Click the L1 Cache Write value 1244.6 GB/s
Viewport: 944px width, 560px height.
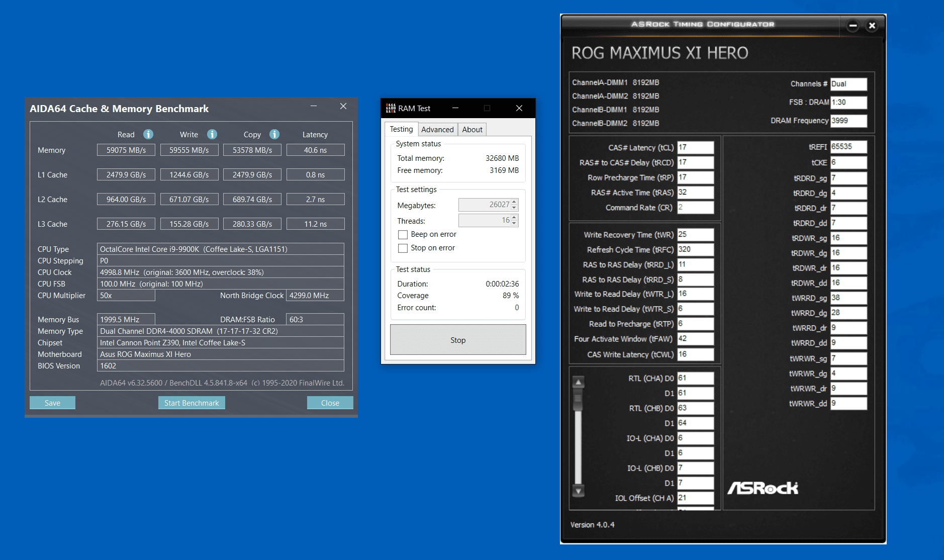(189, 174)
